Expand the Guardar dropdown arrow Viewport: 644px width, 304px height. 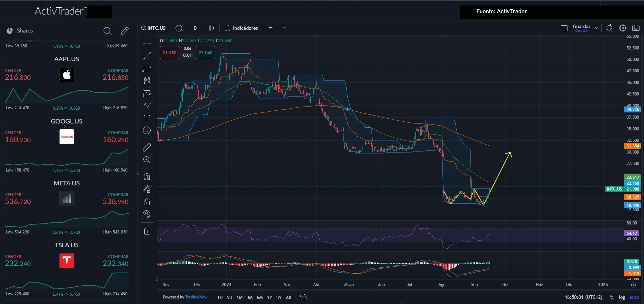coord(596,28)
